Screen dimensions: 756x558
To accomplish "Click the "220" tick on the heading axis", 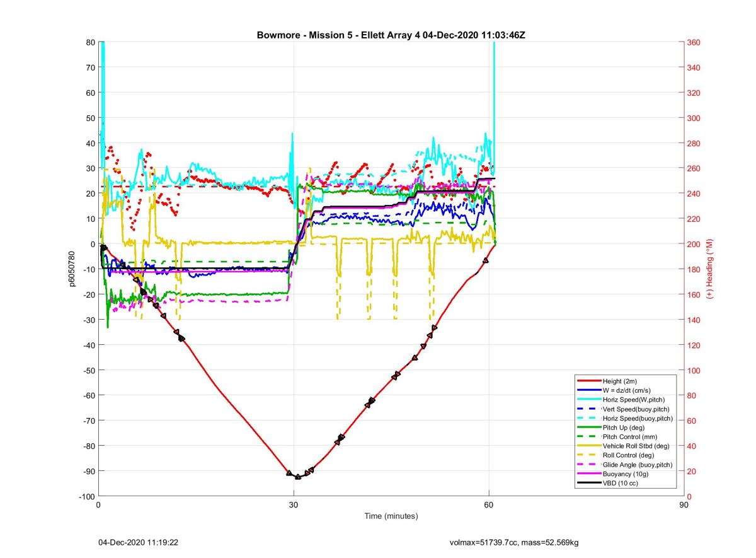I will click(x=694, y=219).
